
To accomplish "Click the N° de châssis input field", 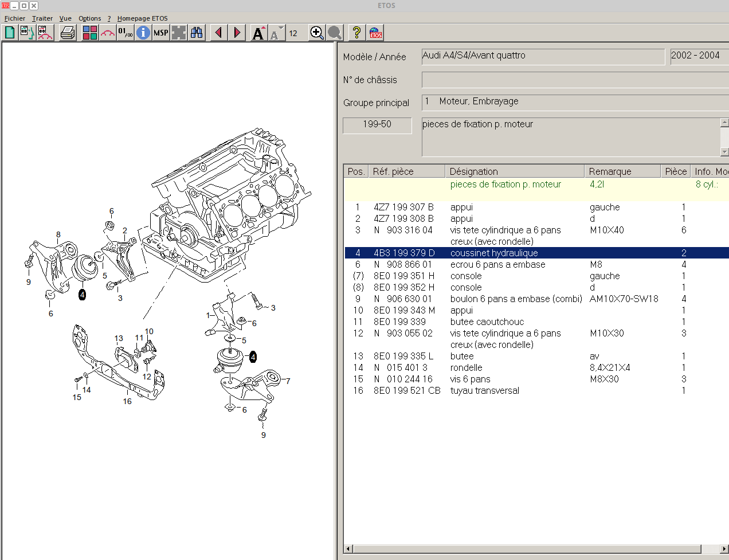I will point(575,80).
